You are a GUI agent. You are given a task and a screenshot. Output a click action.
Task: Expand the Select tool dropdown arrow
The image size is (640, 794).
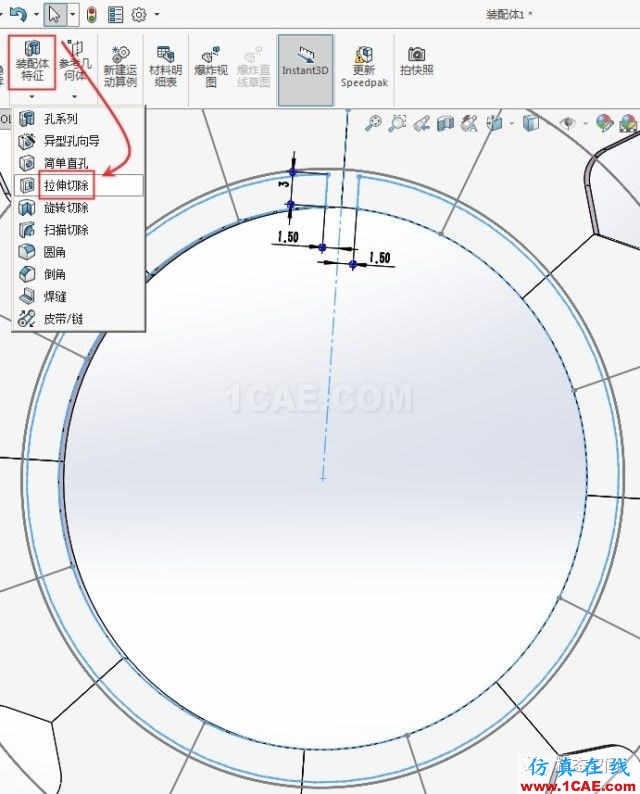(x=72, y=15)
